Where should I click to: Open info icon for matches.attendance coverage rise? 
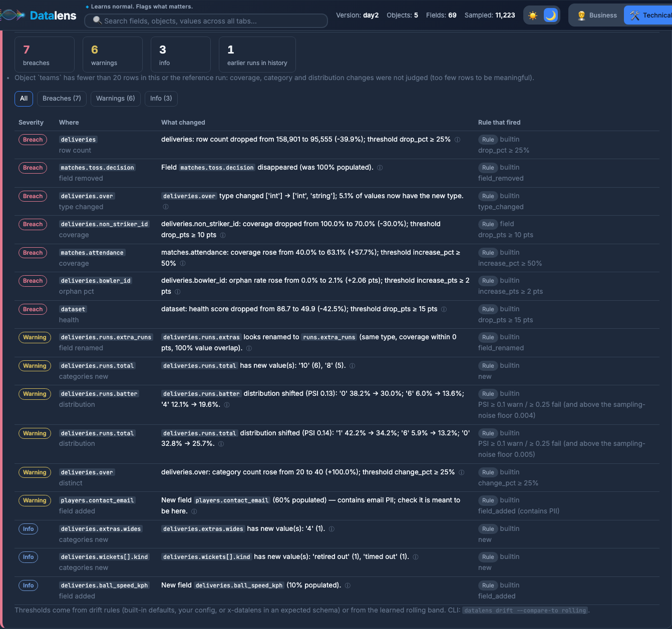pyautogui.click(x=183, y=263)
